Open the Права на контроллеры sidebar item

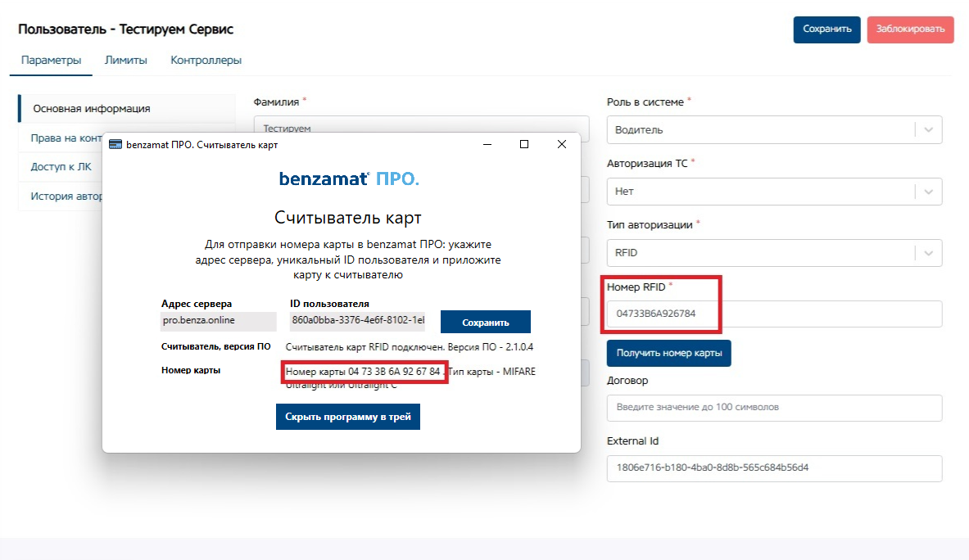tap(66, 138)
